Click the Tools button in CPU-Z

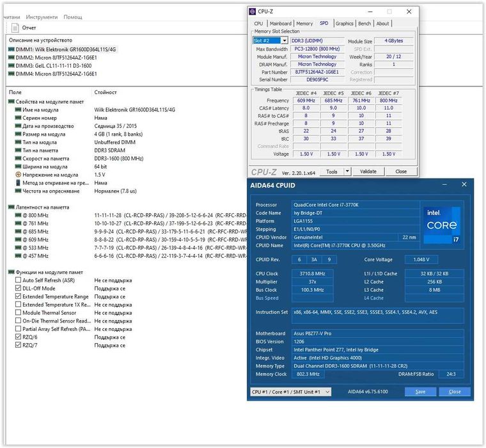[x=332, y=172]
